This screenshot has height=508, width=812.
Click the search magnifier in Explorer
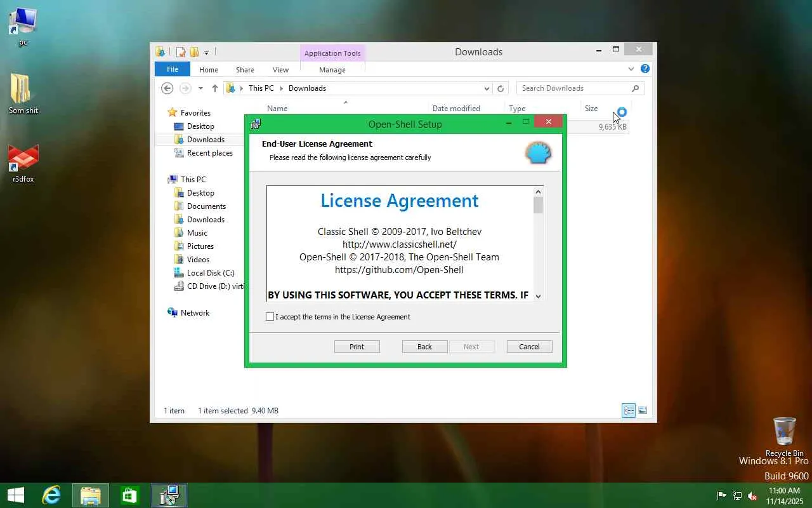pos(635,88)
